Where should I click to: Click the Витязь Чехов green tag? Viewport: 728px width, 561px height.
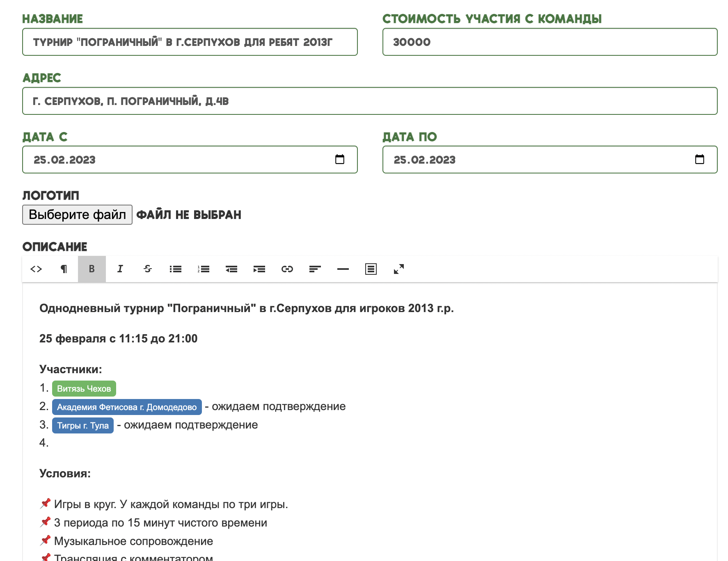pos(84,389)
